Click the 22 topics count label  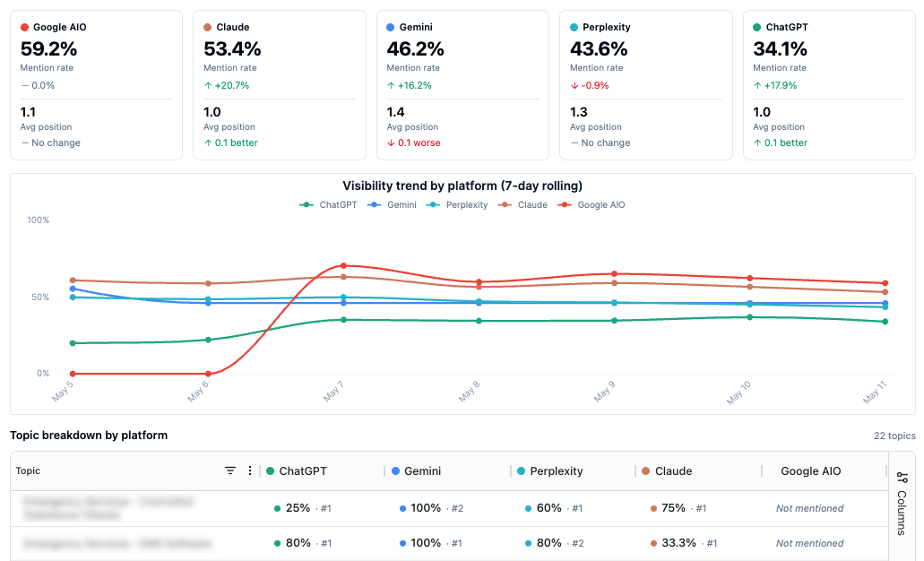pos(894,436)
